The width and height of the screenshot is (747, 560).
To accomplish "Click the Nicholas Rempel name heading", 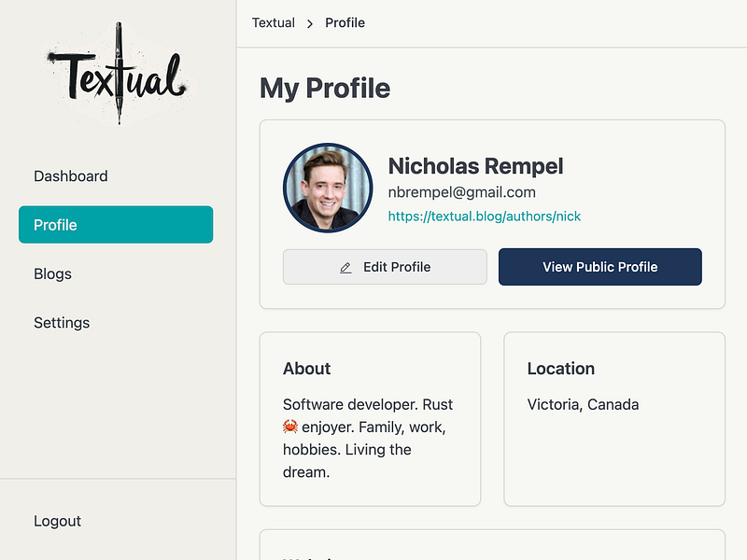I will [x=475, y=166].
